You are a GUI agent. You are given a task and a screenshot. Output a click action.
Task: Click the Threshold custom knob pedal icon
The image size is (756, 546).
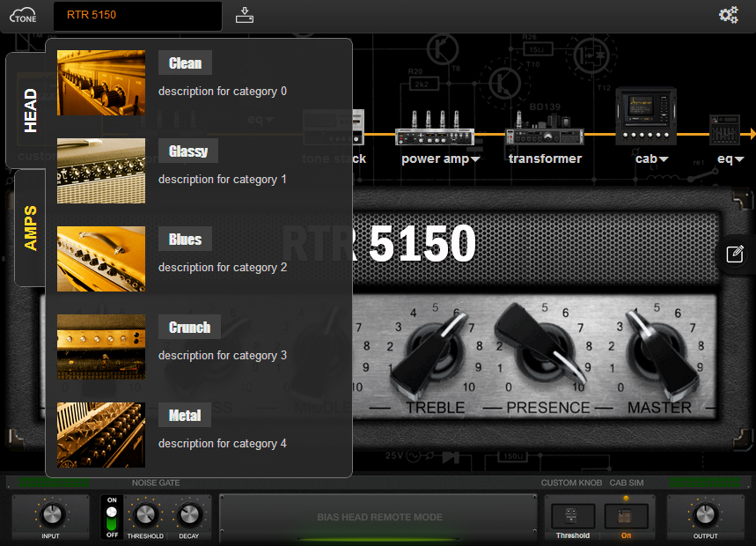click(x=572, y=516)
